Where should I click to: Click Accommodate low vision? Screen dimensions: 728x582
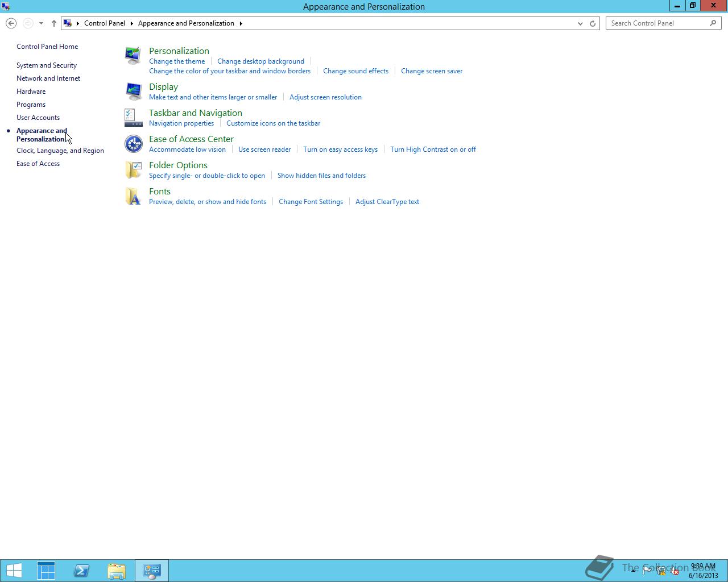[x=187, y=149]
